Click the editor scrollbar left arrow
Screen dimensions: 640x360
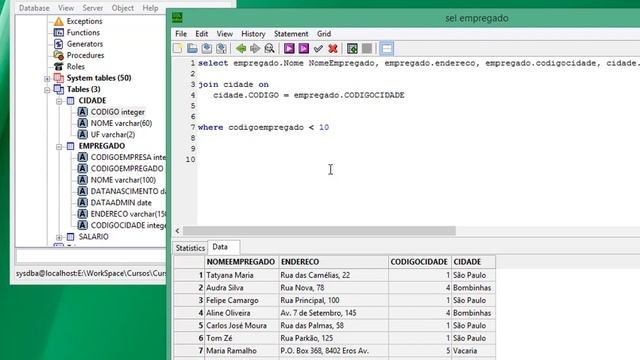178,231
